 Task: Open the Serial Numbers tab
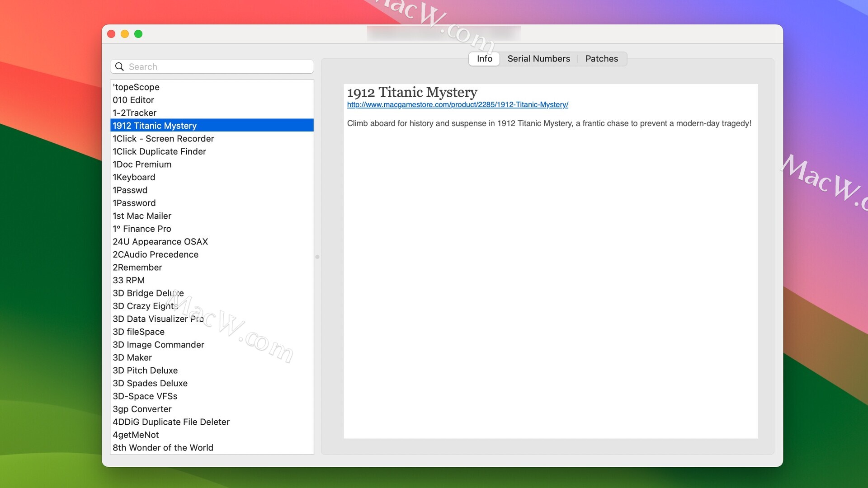tap(538, 59)
